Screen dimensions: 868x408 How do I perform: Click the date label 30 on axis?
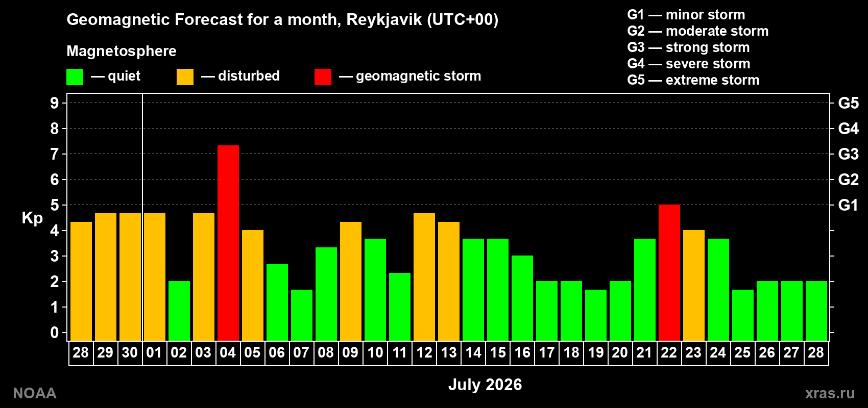click(130, 352)
